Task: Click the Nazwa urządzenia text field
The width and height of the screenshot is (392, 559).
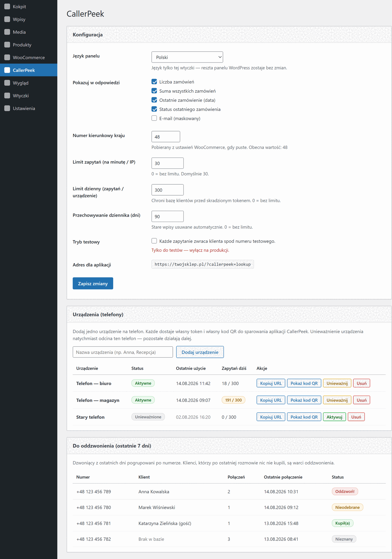Action: pyautogui.click(x=123, y=352)
